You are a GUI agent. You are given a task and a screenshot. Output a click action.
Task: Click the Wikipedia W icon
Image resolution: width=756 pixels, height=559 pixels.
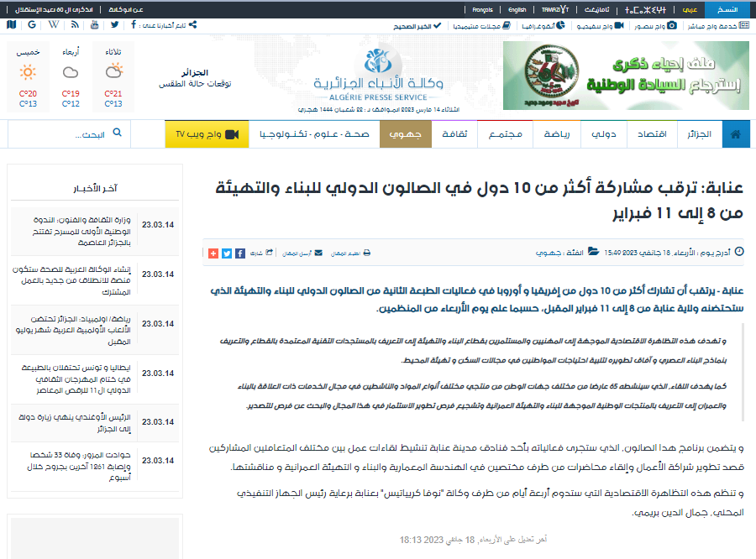click(54, 24)
